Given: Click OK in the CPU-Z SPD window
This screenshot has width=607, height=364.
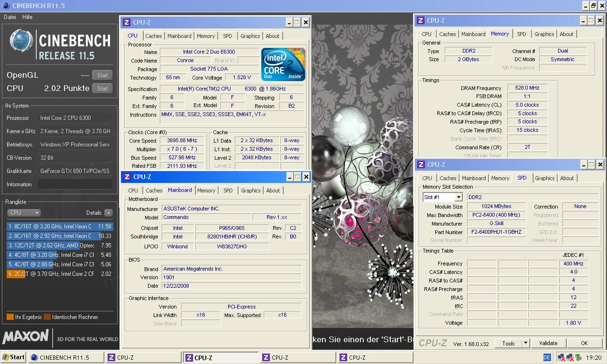Looking at the screenshot, I should [584, 343].
